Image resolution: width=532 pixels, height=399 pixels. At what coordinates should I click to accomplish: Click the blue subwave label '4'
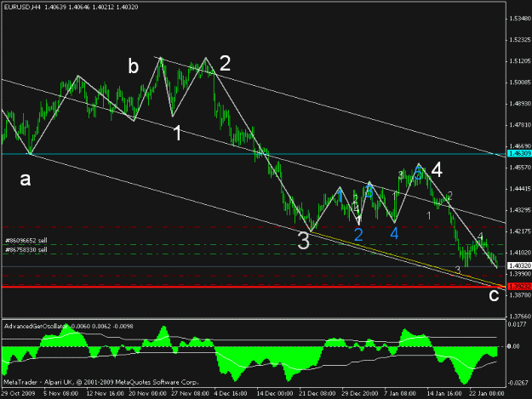tap(394, 233)
